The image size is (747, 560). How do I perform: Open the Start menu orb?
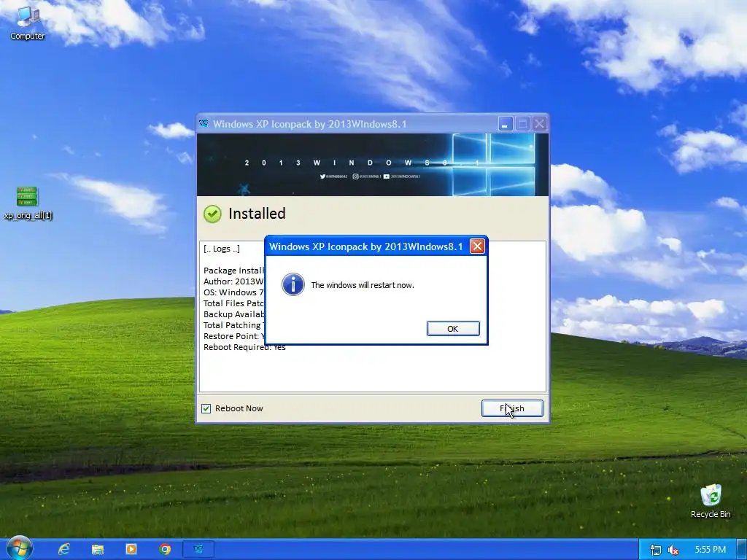pos(20,548)
